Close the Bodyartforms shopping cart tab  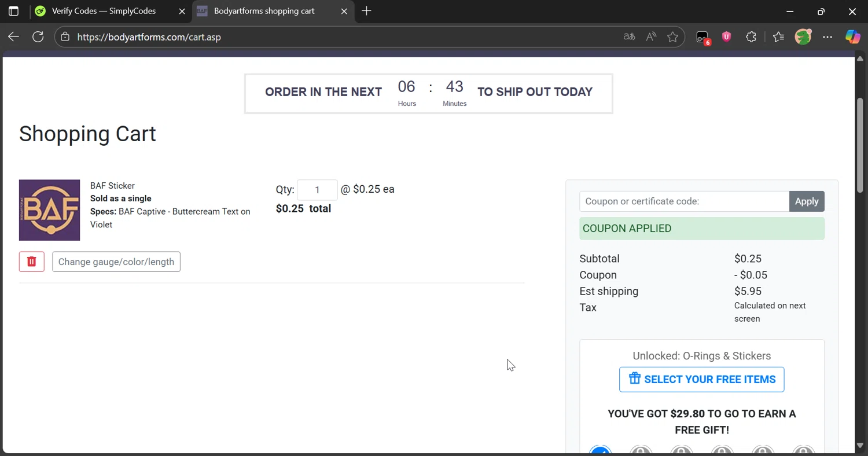(344, 11)
